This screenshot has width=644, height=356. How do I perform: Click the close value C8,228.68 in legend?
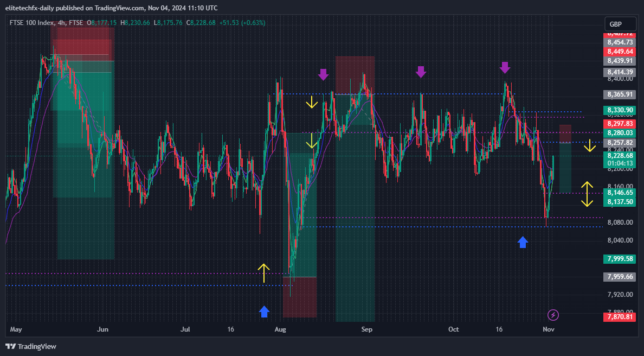click(201, 23)
